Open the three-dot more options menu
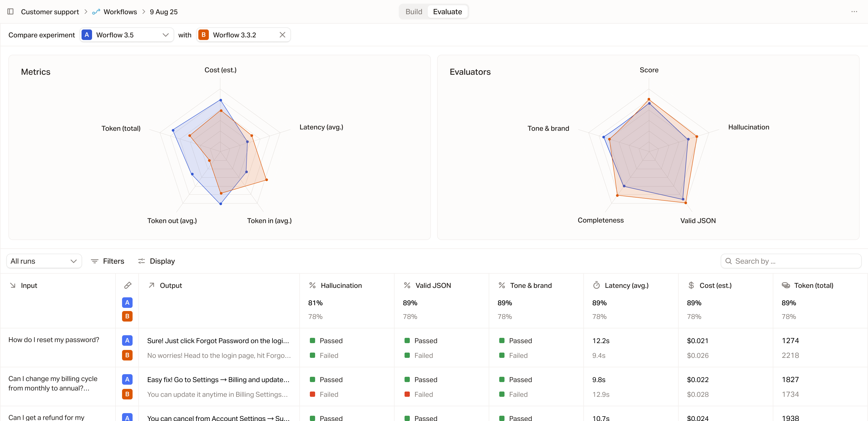 (854, 12)
